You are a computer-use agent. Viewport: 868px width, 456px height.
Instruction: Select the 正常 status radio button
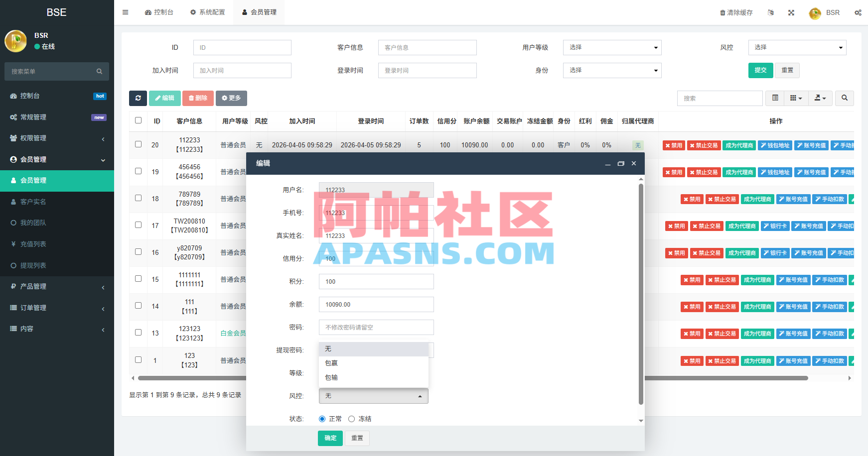pos(322,419)
